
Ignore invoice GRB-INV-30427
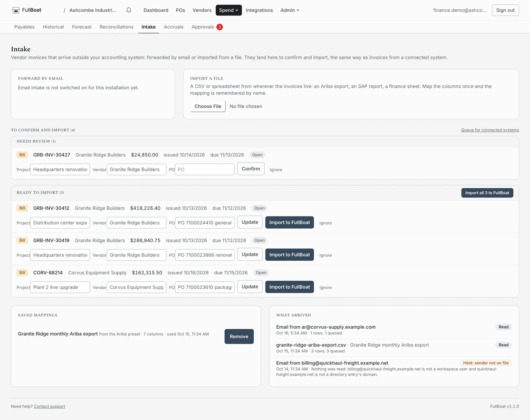click(x=276, y=170)
